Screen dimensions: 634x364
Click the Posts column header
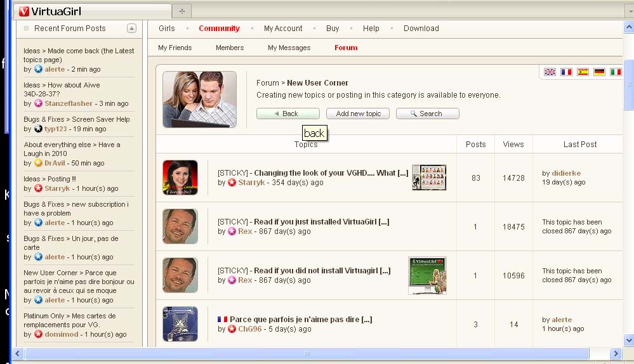[475, 144]
